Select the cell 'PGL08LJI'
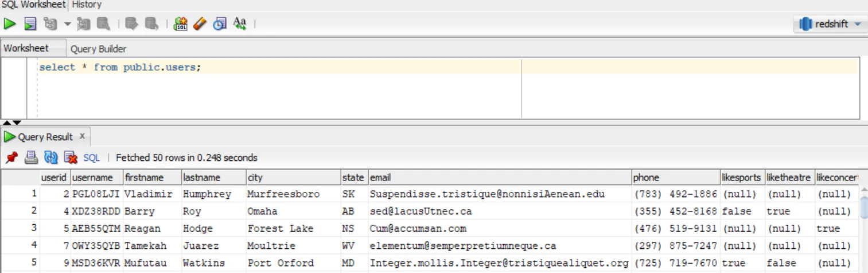This screenshot has width=868, height=273. click(96, 194)
